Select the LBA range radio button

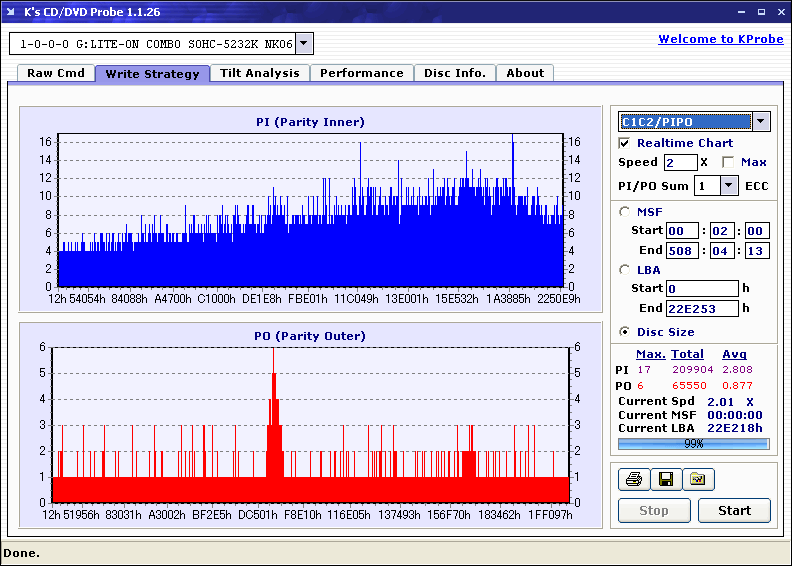point(625,269)
